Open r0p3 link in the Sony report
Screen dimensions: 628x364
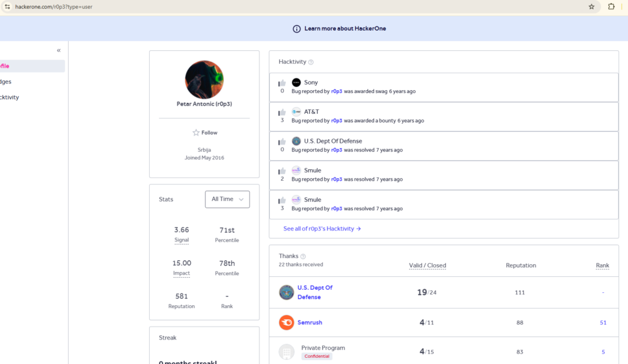click(x=337, y=91)
